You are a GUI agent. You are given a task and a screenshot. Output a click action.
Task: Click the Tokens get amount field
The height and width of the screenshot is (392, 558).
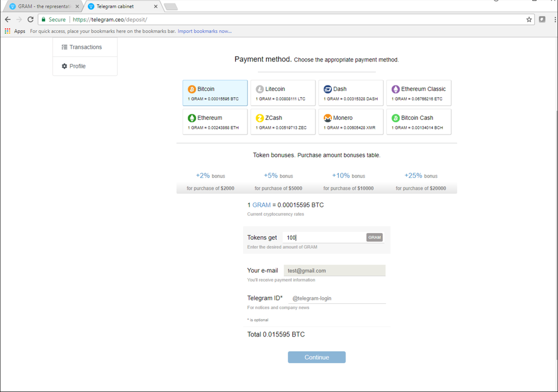pyautogui.click(x=324, y=237)
